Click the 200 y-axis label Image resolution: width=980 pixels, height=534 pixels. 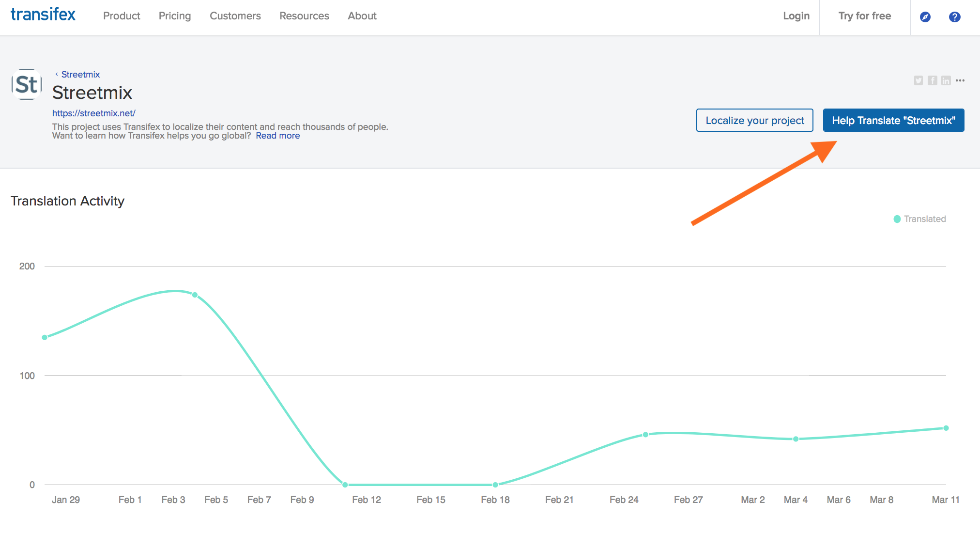[27, 266]
